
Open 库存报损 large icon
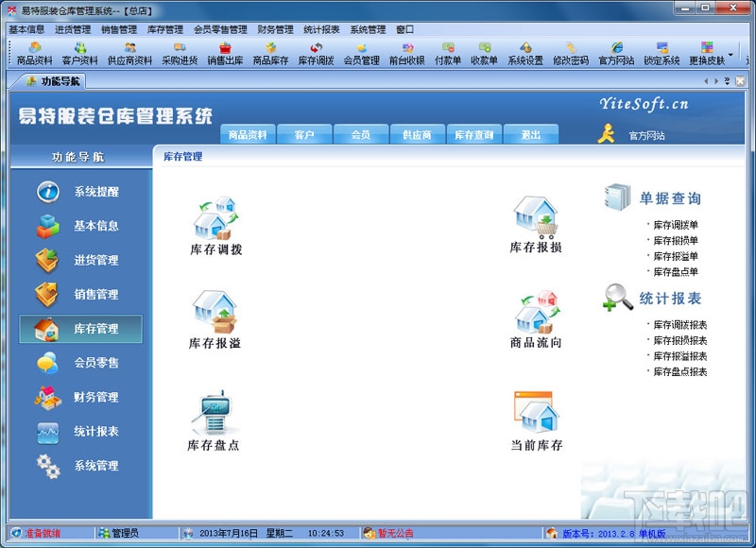536,224
